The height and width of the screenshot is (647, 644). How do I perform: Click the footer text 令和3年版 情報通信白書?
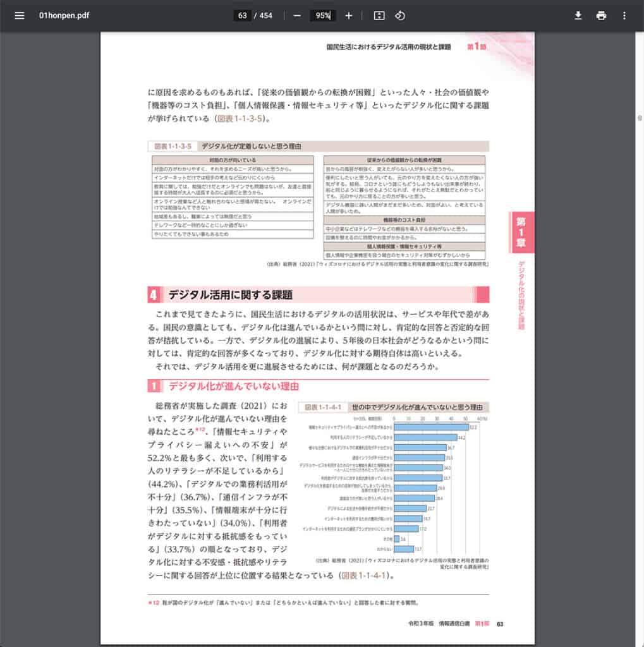pos(439,624)
